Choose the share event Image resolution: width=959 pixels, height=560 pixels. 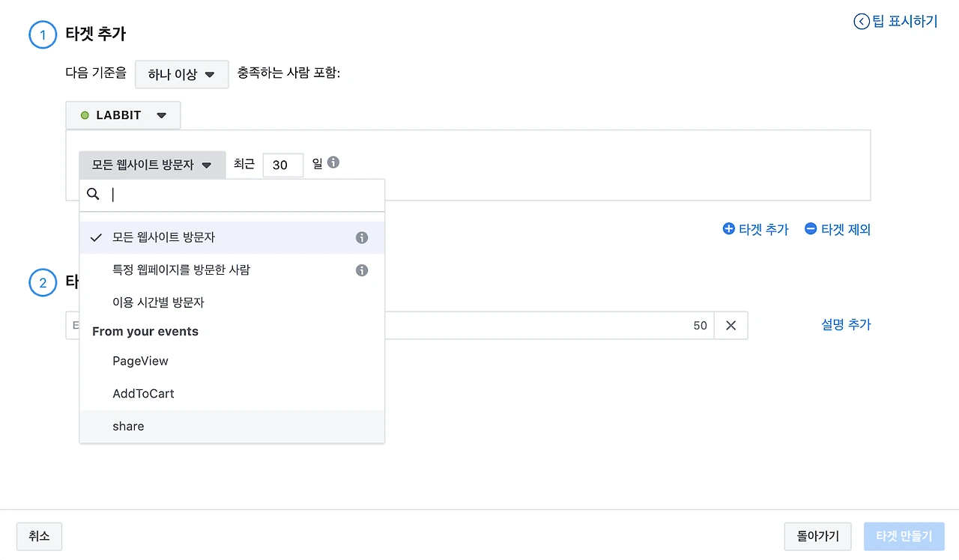pyautogui.click(x=128, y=426)
